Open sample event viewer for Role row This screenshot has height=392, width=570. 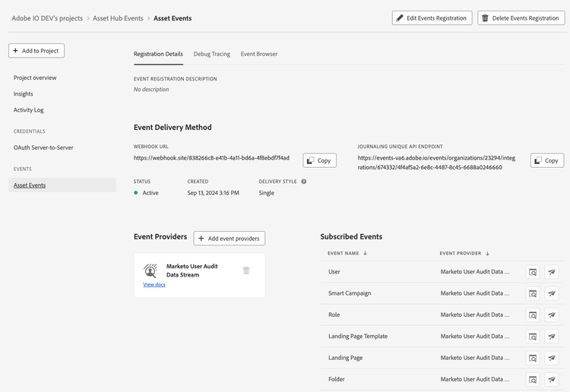click(x=533, y=315)
